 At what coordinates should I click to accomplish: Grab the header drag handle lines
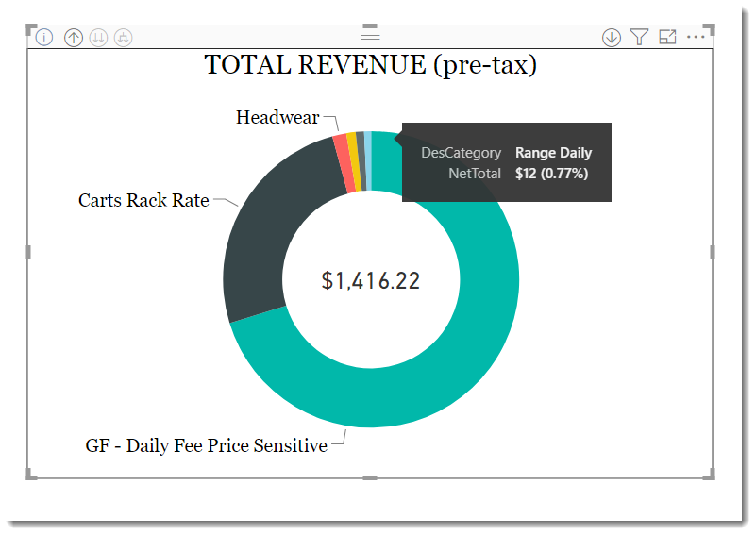coord(370,37)
